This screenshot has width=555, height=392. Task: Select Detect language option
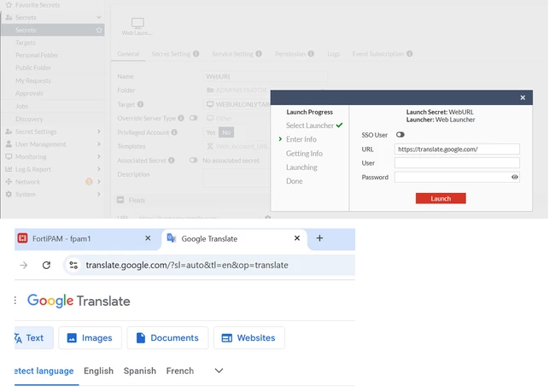click(44, 371)
